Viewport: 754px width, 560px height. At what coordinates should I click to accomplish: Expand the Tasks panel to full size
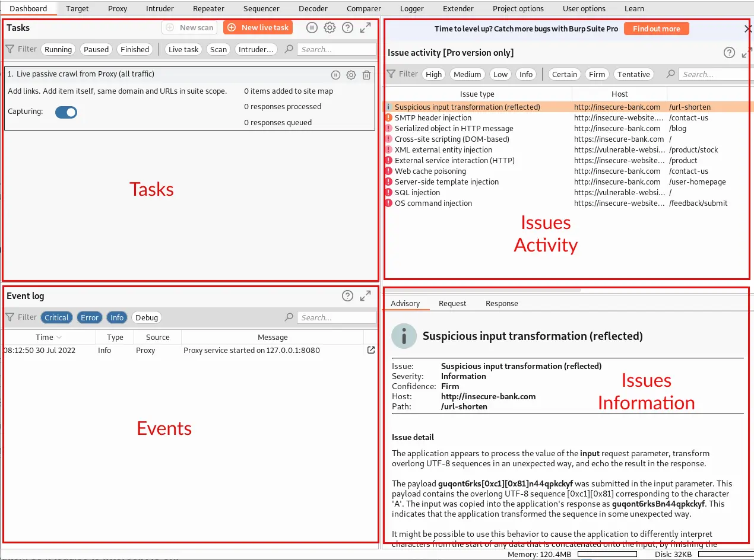pyautogui.click(x=366, y=28)
